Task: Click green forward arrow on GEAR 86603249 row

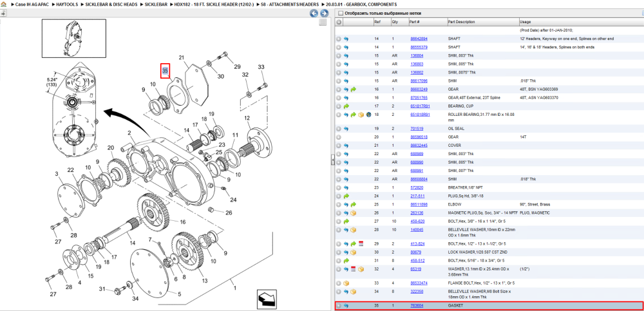Action: (353, 89)
